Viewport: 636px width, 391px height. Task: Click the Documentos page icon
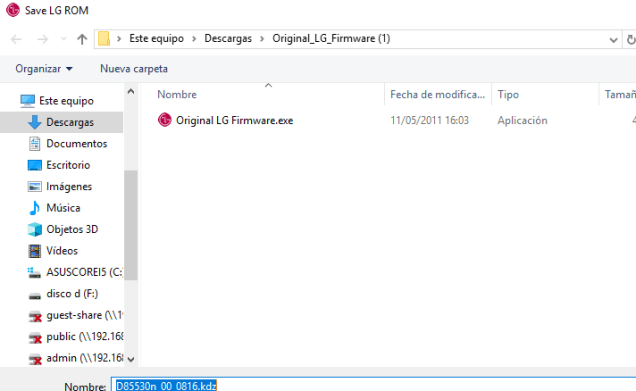point(34,144)
